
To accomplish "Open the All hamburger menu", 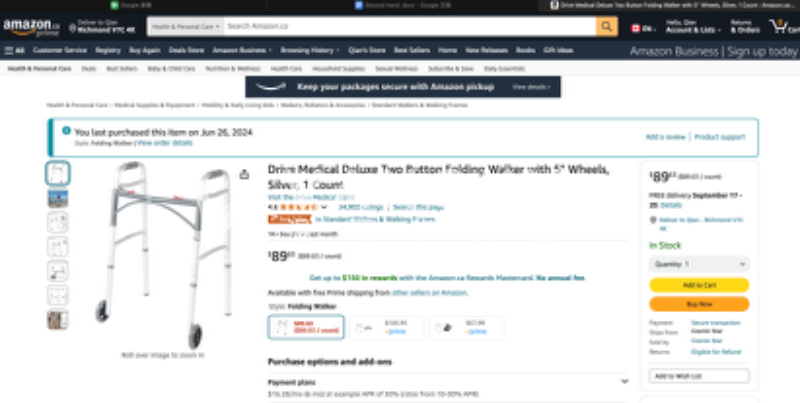I will click(14, 50).
